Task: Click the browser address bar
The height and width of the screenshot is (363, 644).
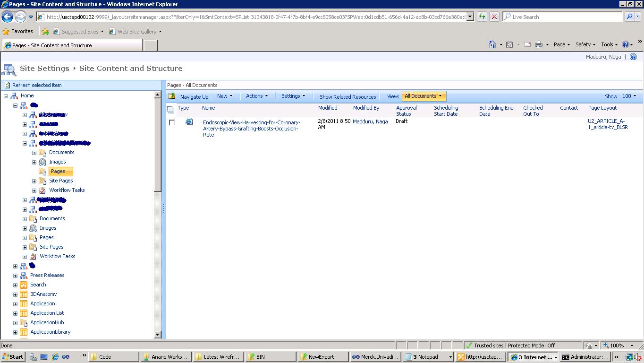Action: click(x=255, y=17)
